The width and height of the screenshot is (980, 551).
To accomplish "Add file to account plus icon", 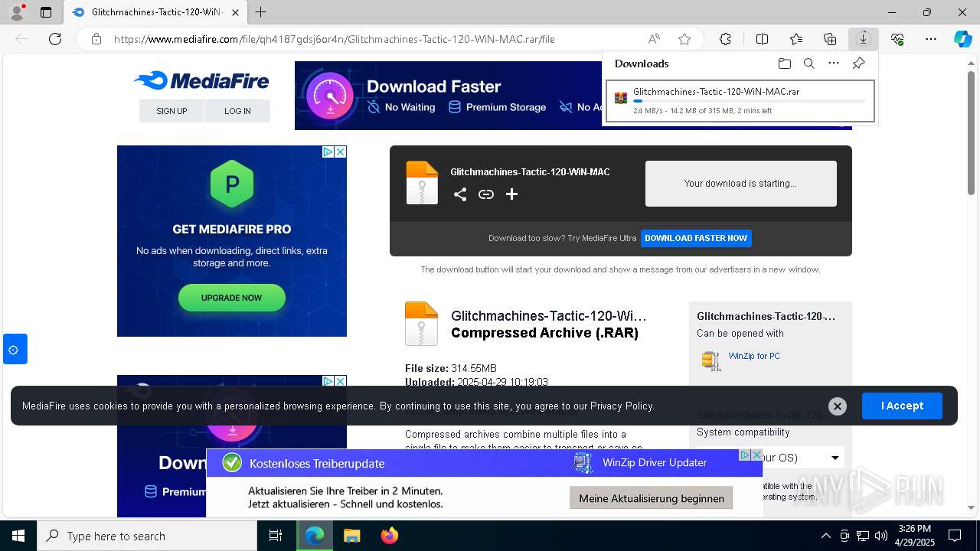I will click(x=512, y=194).
